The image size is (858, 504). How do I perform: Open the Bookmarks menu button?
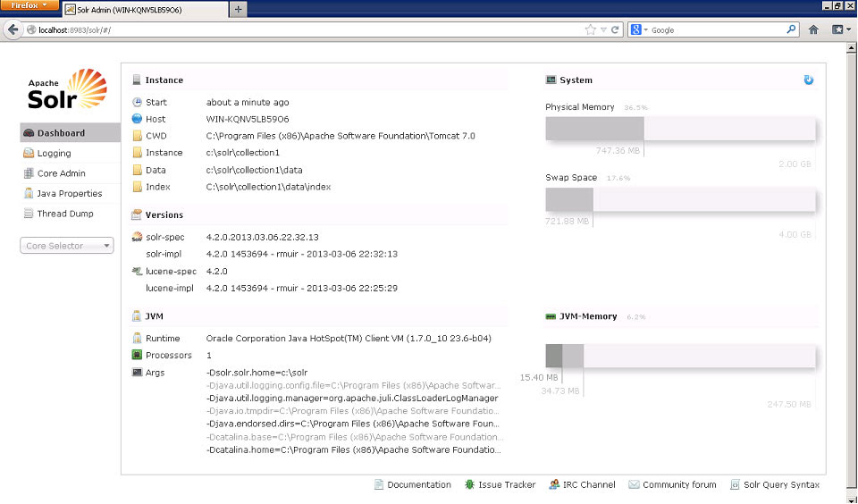[x=841, y=29]
